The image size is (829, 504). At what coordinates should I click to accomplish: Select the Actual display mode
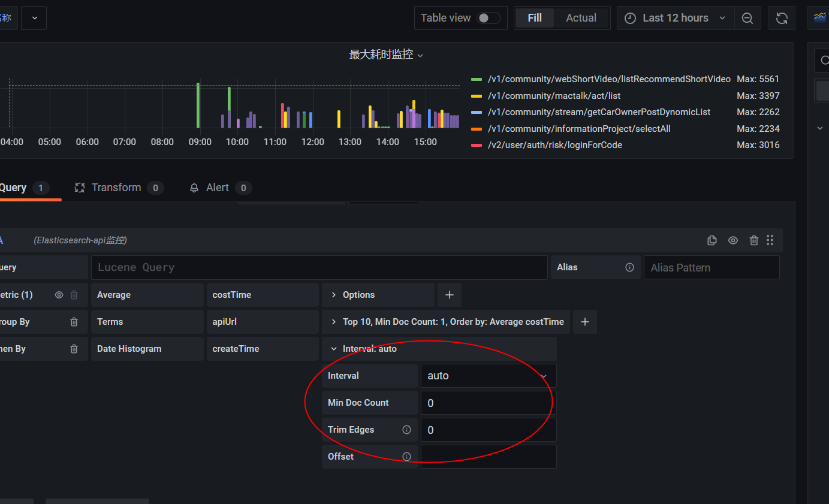pyautogui.click(x=581, y=18)
